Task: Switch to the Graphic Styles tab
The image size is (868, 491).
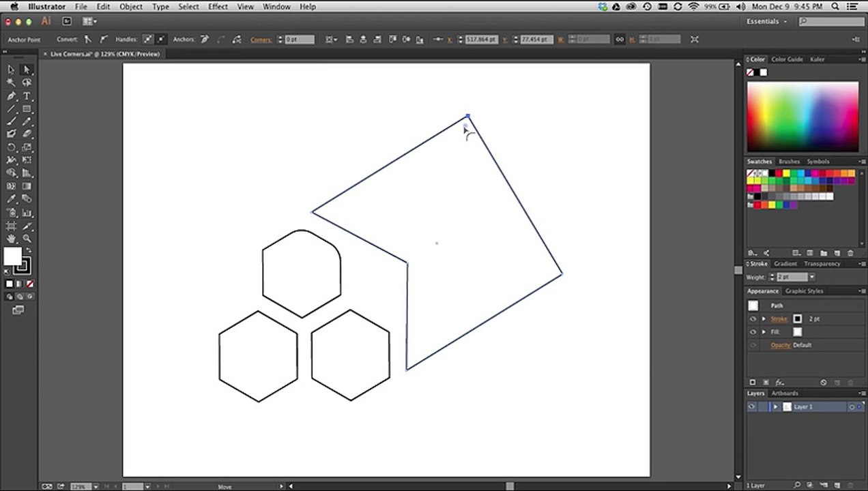Action: 804,291
